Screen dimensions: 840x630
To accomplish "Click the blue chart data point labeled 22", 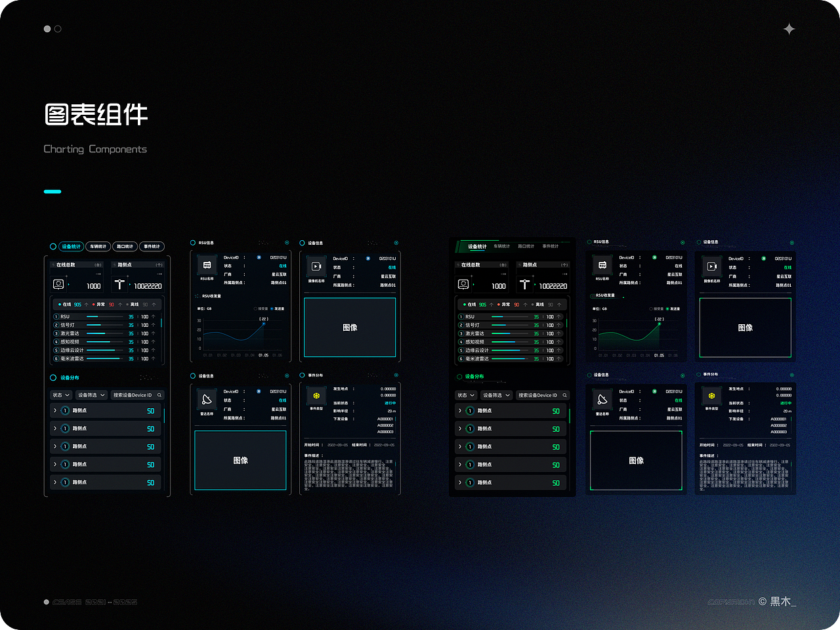I will point(264,324).
